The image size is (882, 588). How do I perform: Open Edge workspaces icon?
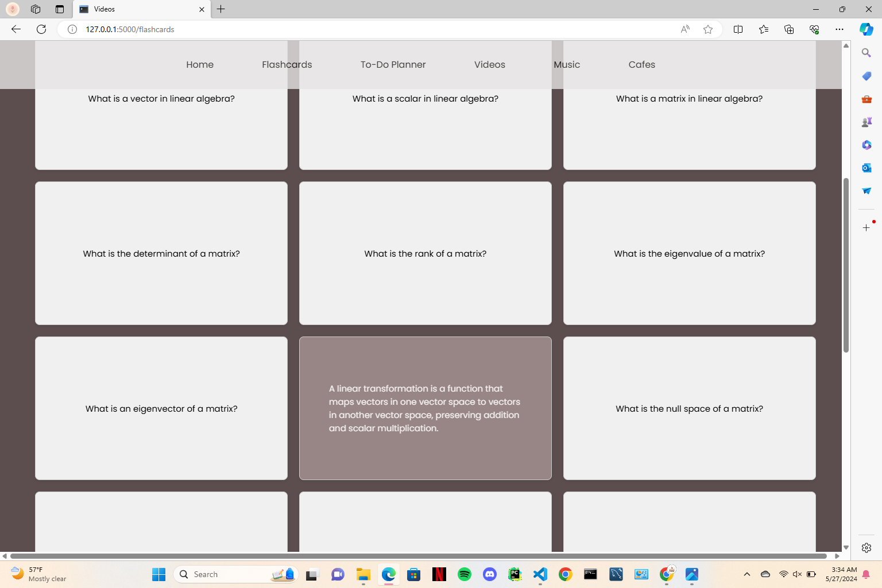[36, 9]
